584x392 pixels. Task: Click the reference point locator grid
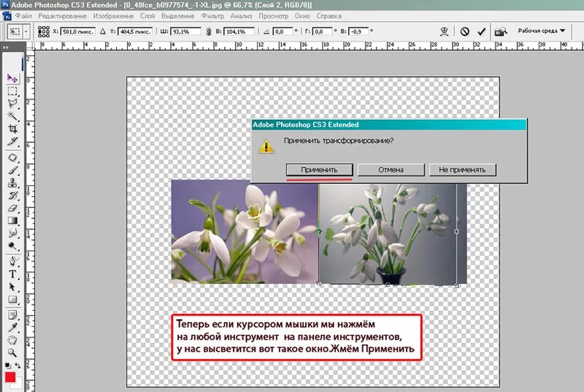coord(44,31)
